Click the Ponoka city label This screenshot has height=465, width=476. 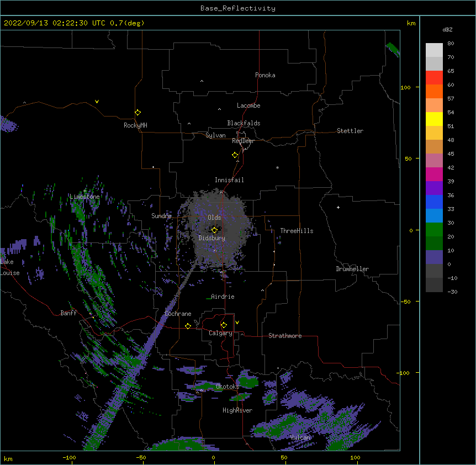tap(265, 75)
